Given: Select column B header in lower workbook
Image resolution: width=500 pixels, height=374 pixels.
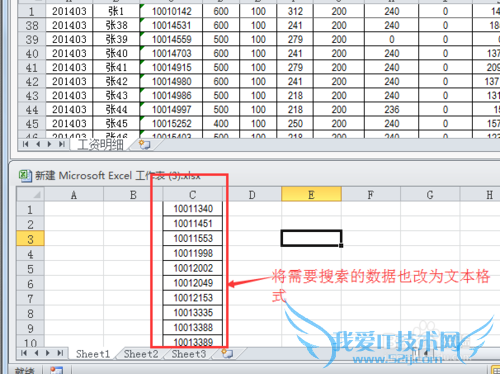Looking at the screenshot, I should tap(133, 195).
